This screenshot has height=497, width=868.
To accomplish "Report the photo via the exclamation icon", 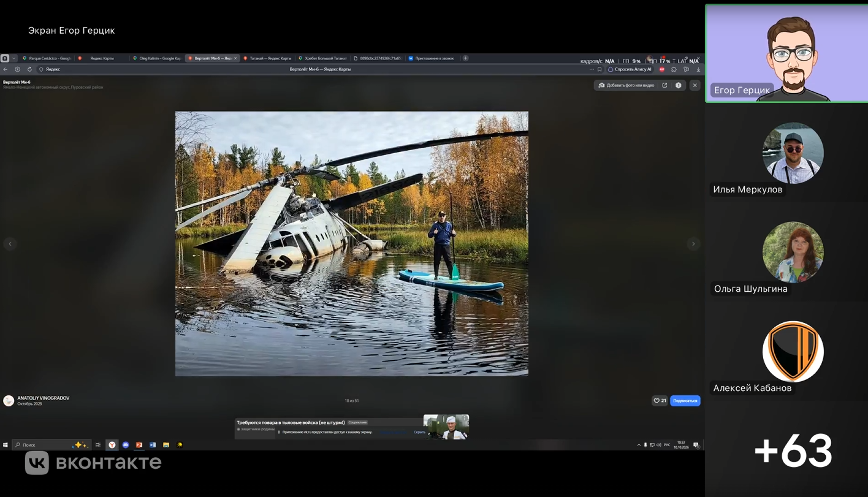I will 679,85.
